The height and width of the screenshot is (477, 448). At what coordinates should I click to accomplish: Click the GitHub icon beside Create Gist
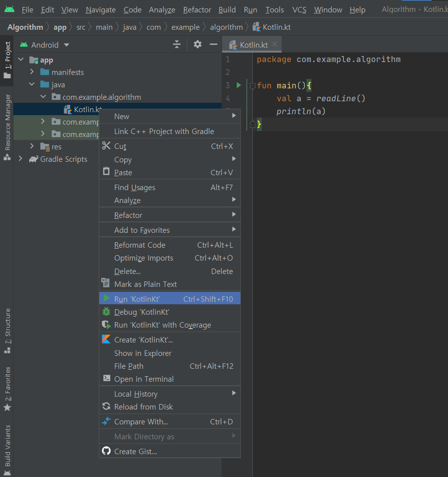click(x=106, y=451)
